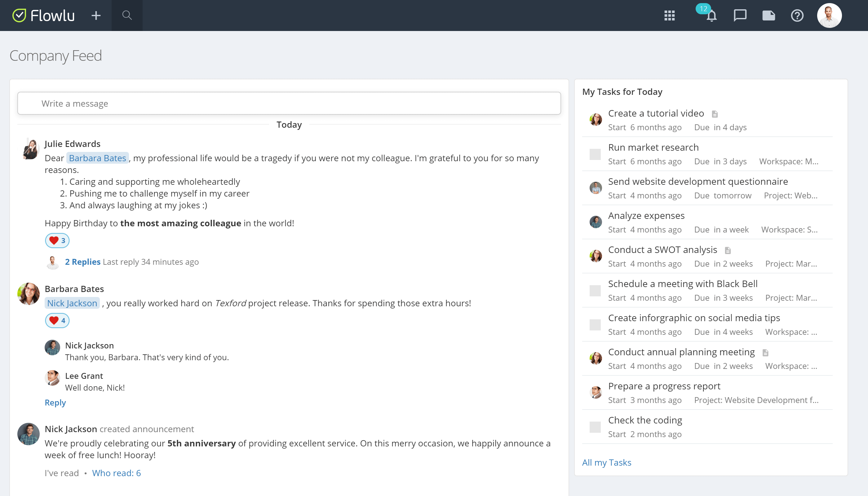Check the Check the coding task box
The width and height of the screenshot is (868, 496).
(595, 427)
